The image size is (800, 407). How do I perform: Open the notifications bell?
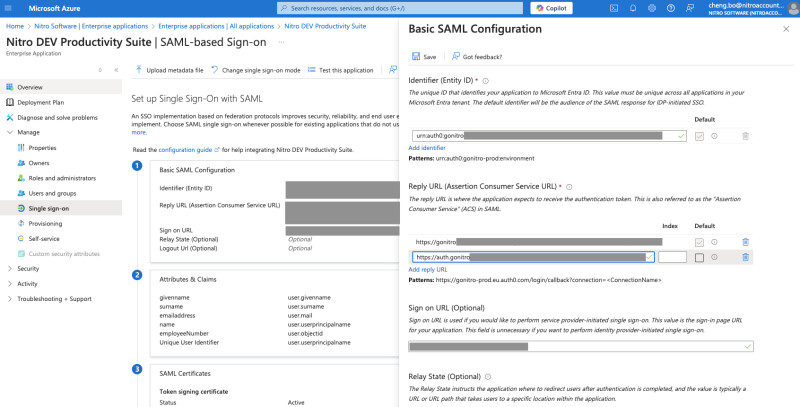pyautogui.click(x=633, y=8)
